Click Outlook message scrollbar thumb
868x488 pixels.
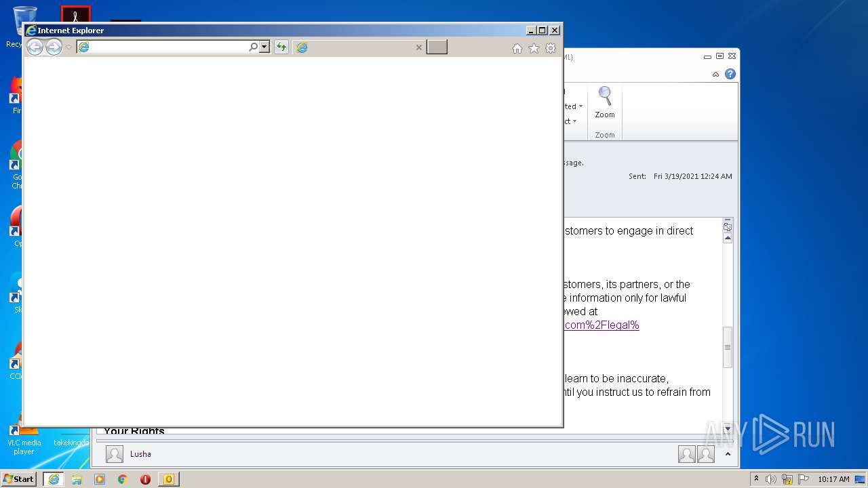click(728, 347)
